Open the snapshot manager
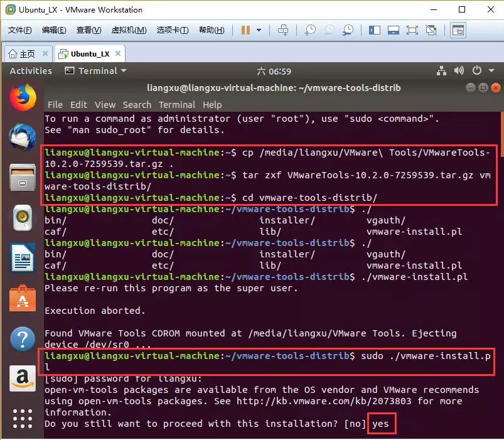 click(348, 30)
